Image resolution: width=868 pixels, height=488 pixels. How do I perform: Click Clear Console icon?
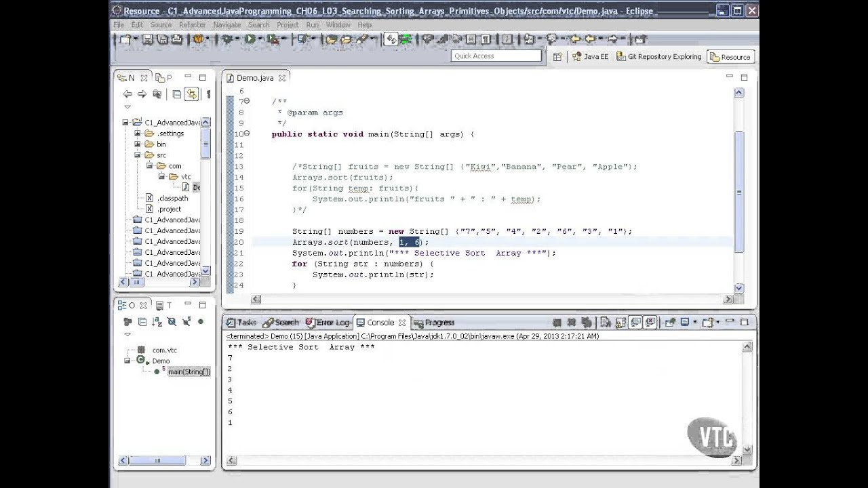605,323
